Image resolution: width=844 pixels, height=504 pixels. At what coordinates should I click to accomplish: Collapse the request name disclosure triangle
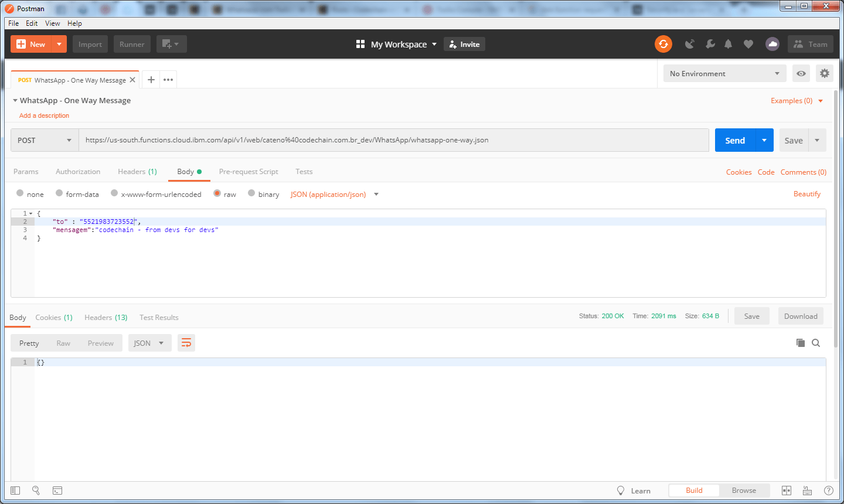15,100
